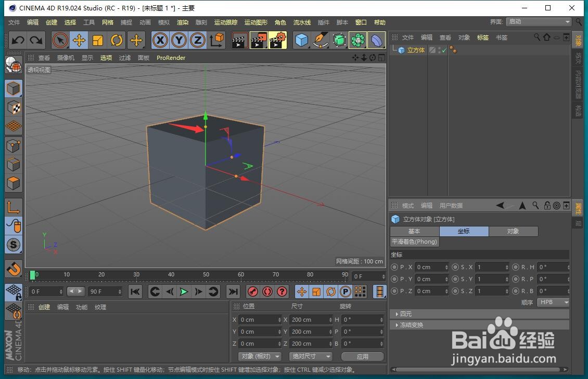
Task: Search the object manager with magnifier icon
Action: (537, 37)
